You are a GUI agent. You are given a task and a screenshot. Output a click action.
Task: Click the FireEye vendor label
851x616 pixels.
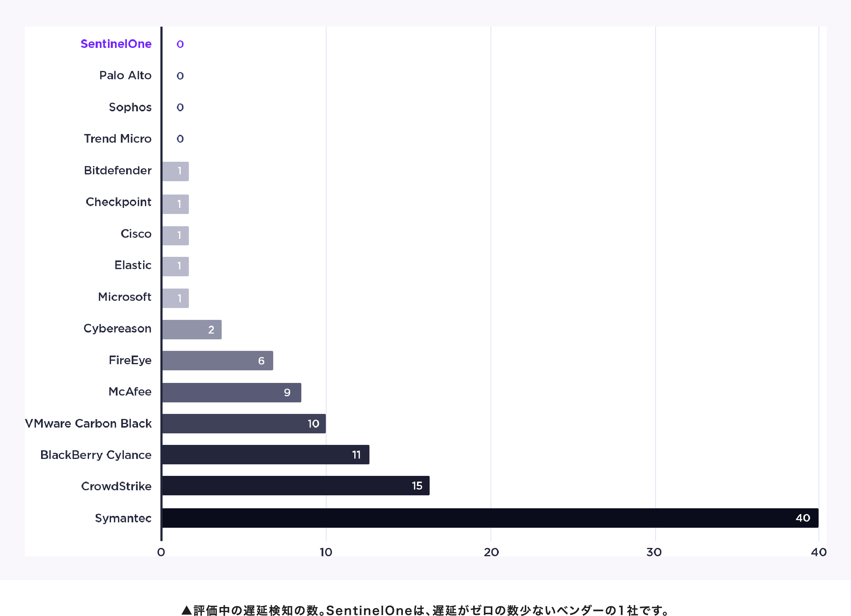coord(130,360)
